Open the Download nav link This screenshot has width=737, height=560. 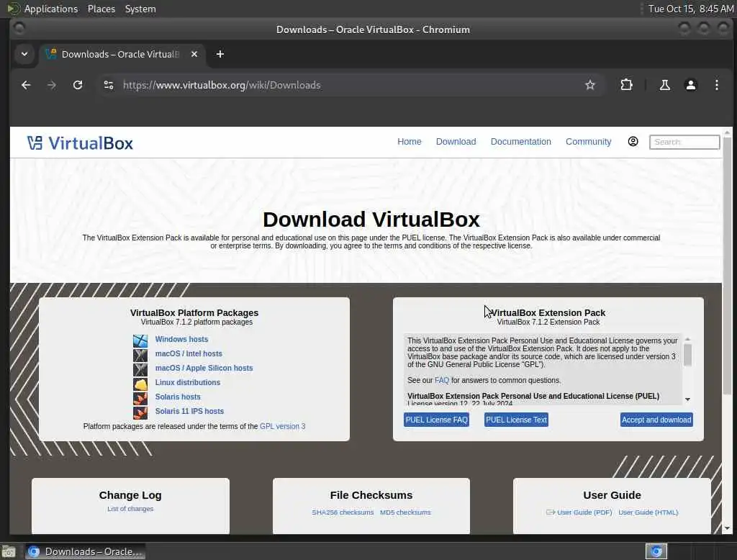(x=456, y=142)
